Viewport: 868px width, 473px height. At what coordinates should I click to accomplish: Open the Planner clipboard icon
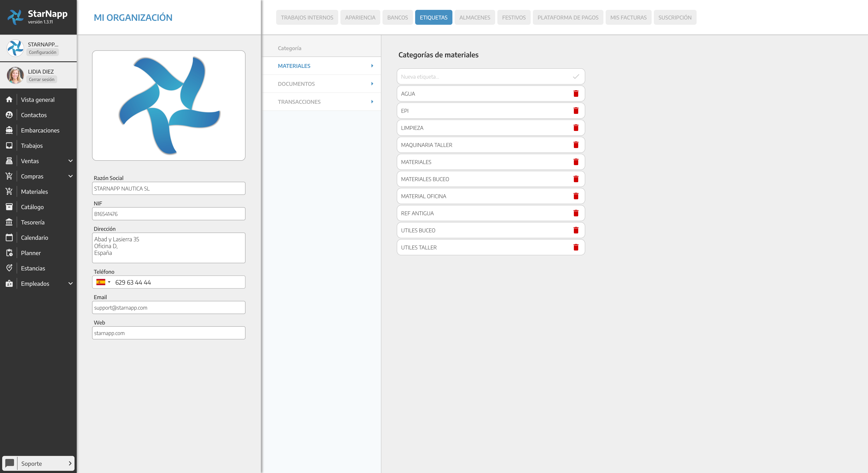(9, 253)
